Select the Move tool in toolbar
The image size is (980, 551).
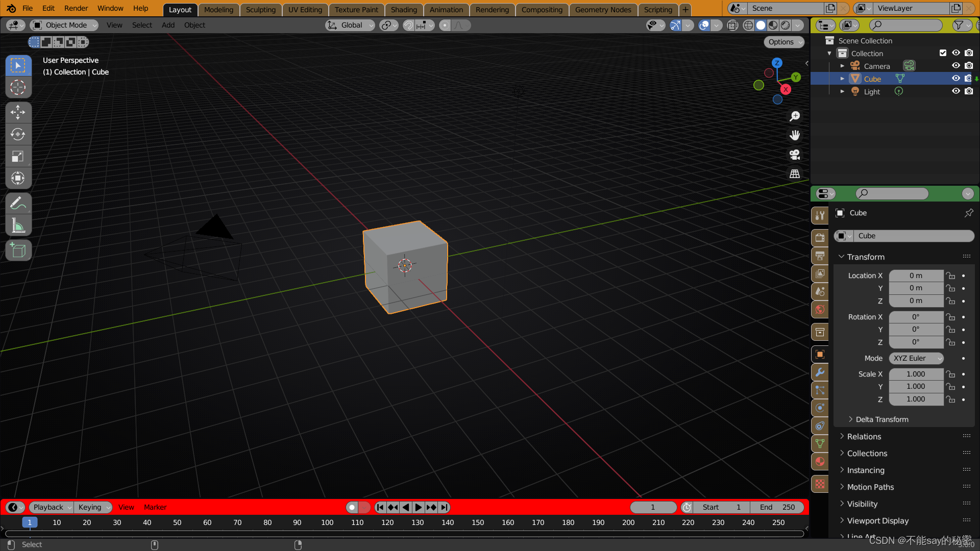tap(18, 112)
